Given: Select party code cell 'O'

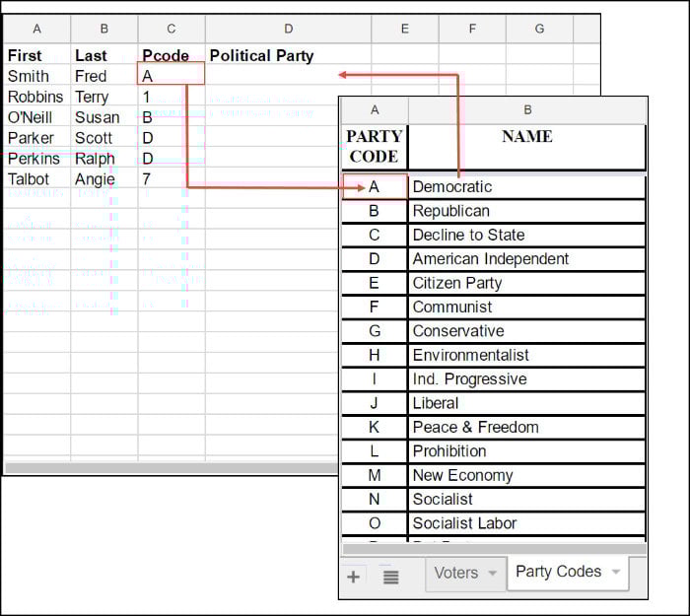Looking at the screenshot, I should [x=375, y=523].
